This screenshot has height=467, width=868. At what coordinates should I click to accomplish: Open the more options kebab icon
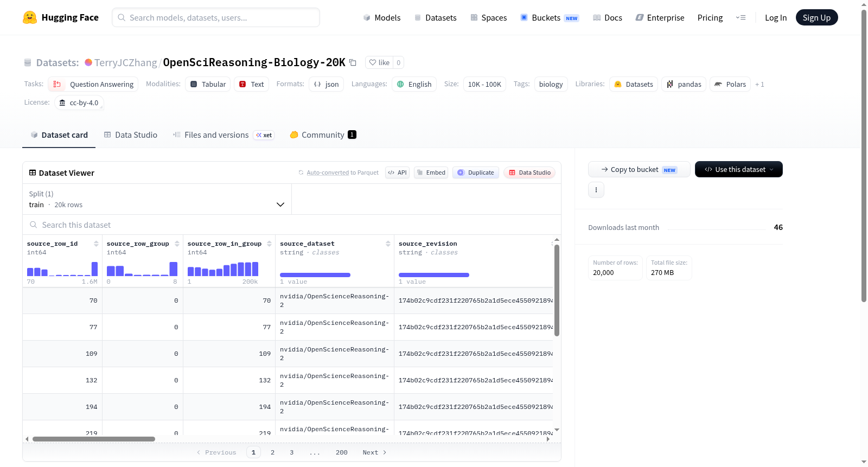click(x=596, y=190)
